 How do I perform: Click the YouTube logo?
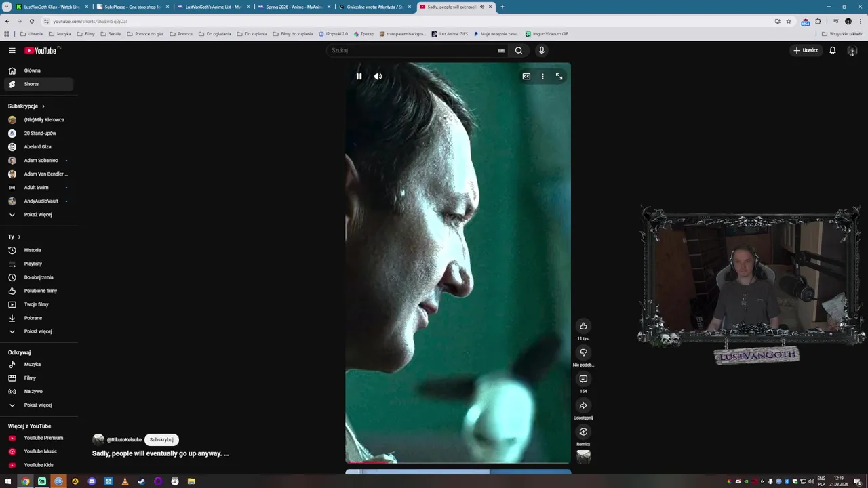(41, 50)
